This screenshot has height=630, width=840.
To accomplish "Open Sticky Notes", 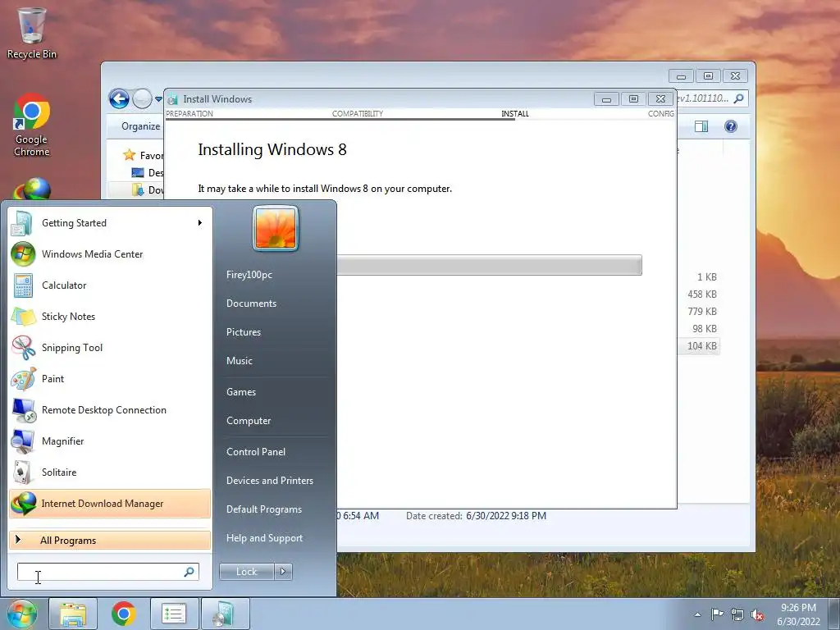I will click(110, 316).
